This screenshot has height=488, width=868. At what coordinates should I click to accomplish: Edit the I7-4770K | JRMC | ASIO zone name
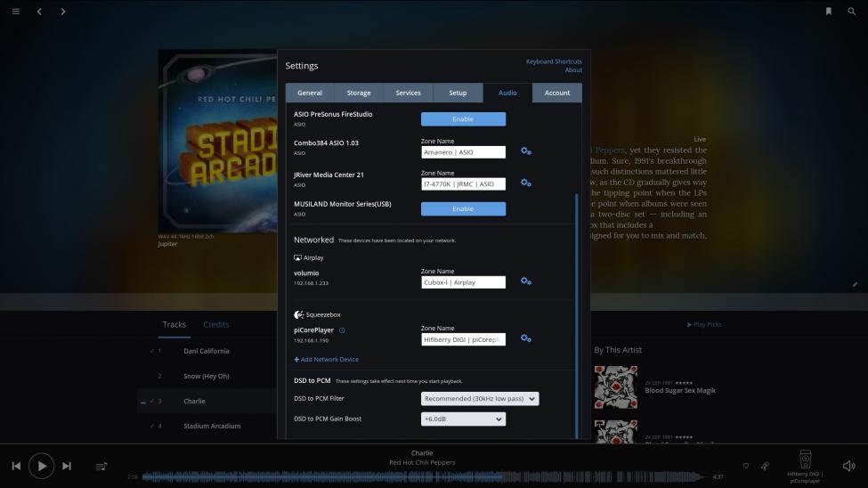tap(463, 184)
